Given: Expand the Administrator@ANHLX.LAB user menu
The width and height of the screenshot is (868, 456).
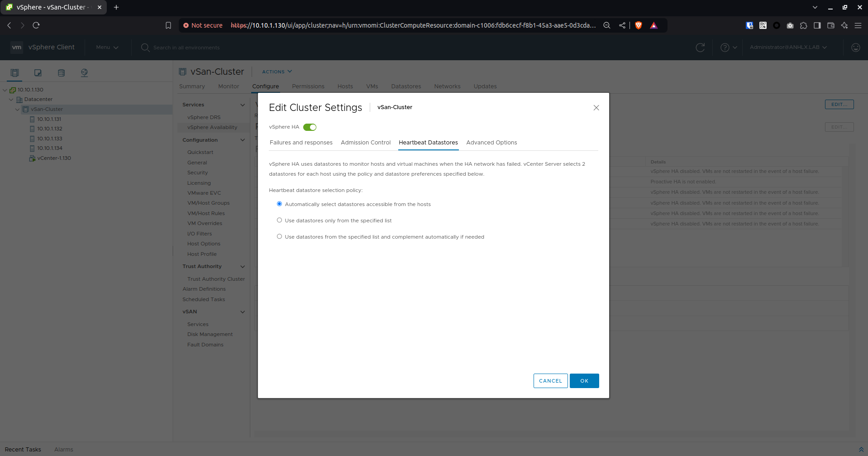Looking at the screenshot, I should pyautogui.click(x=788, y=48).
